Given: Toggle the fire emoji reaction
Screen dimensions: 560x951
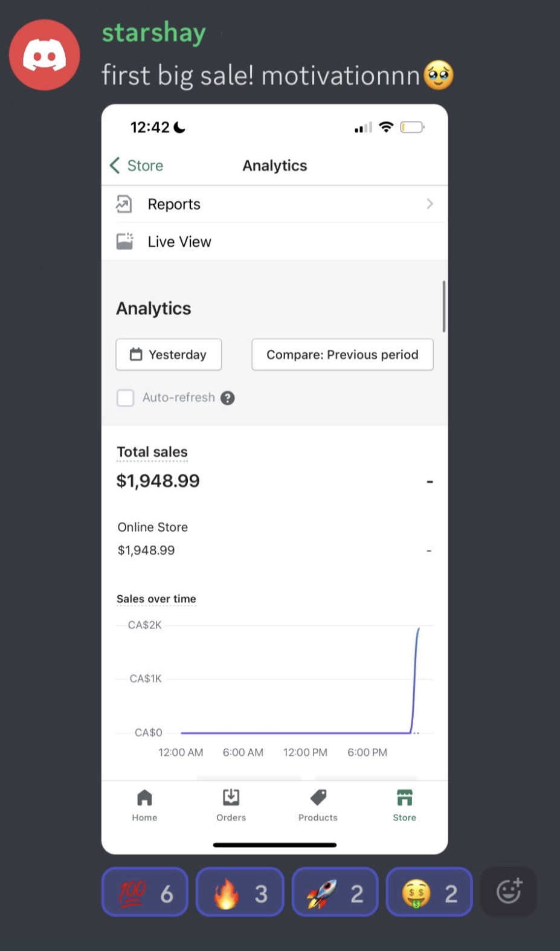Looking at the screenshot, I should [x=240, y=892].
